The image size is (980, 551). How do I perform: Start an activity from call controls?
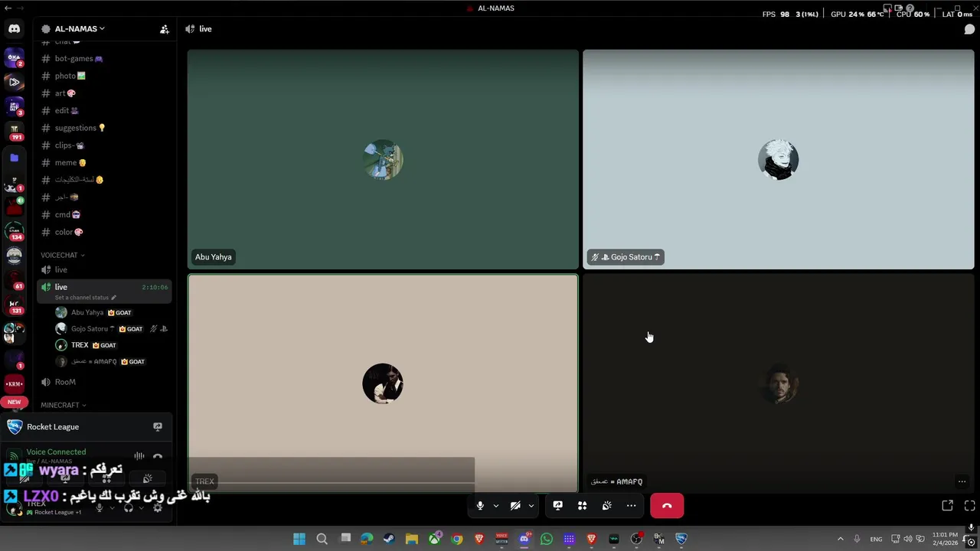click(x=582, y=506)
